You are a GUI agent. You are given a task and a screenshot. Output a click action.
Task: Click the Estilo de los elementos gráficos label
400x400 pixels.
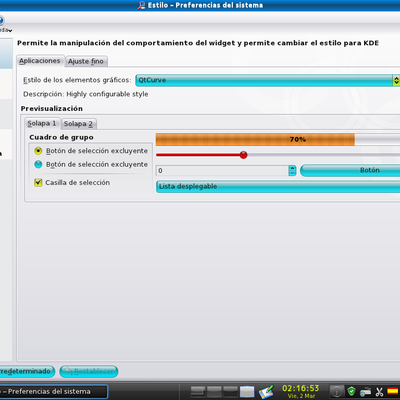coord(77,80)
